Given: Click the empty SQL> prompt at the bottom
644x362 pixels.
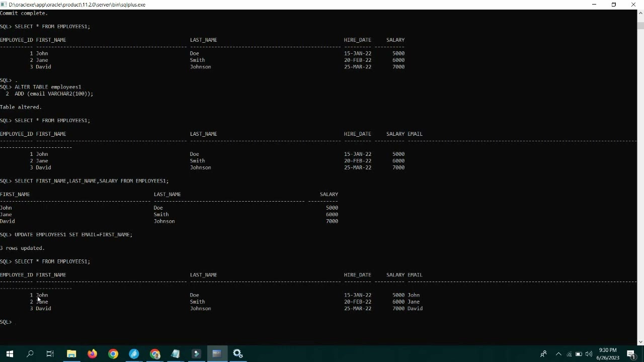Looking at the screenshot, I should point(6,322).
